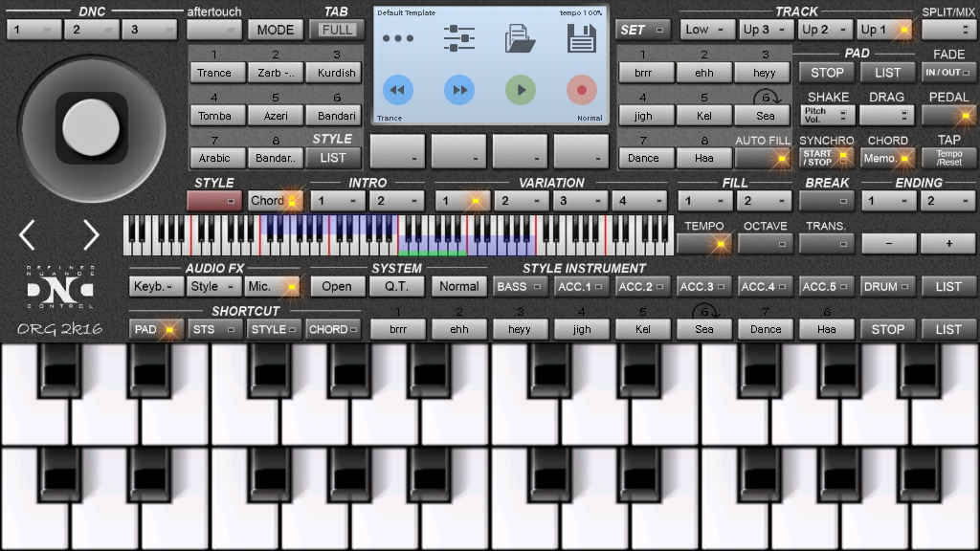Screen dimensions: 980x551
Task: Click the joystick knob
Action: point(91,127)
